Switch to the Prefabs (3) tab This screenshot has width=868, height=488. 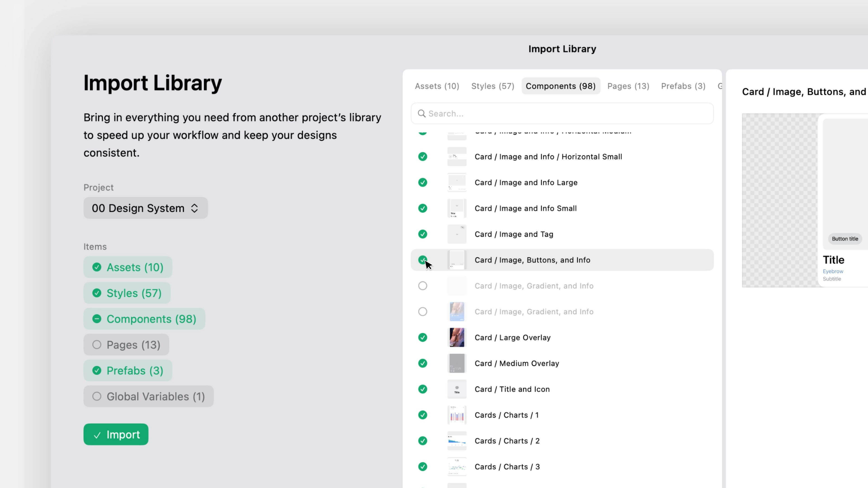[683, 86]
